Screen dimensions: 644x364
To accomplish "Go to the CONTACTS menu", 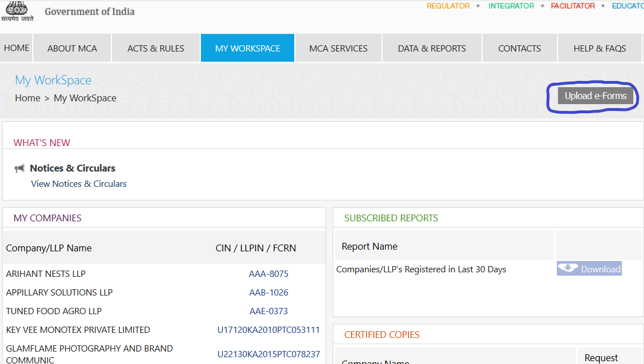I will [x=520, y=48].
